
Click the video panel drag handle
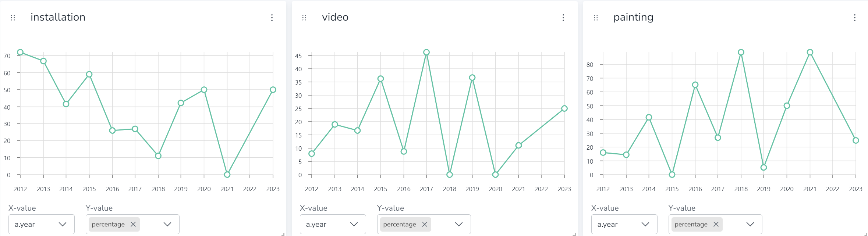coord(304,18)
